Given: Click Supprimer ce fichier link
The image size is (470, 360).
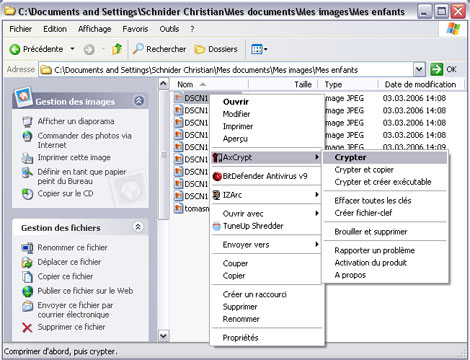Looking at the screenshot, I should [71, 327].
